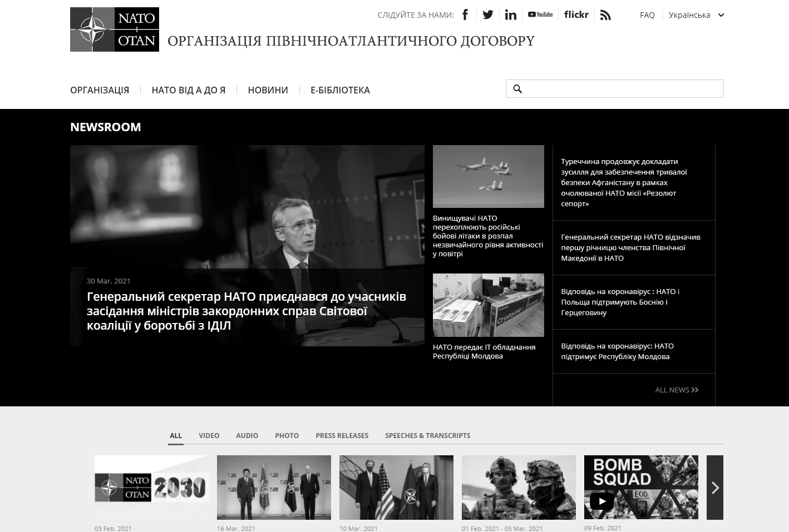Open article НАТО підтримує Республіку Молдова coronavirus
This screenshot has height=532, width=789.
click(x=618, y=351)
